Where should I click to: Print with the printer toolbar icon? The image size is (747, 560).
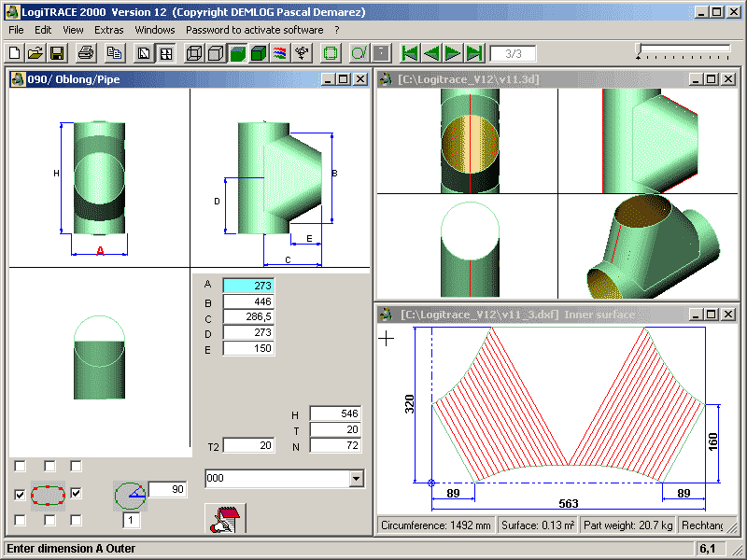(x=86, y=53)
